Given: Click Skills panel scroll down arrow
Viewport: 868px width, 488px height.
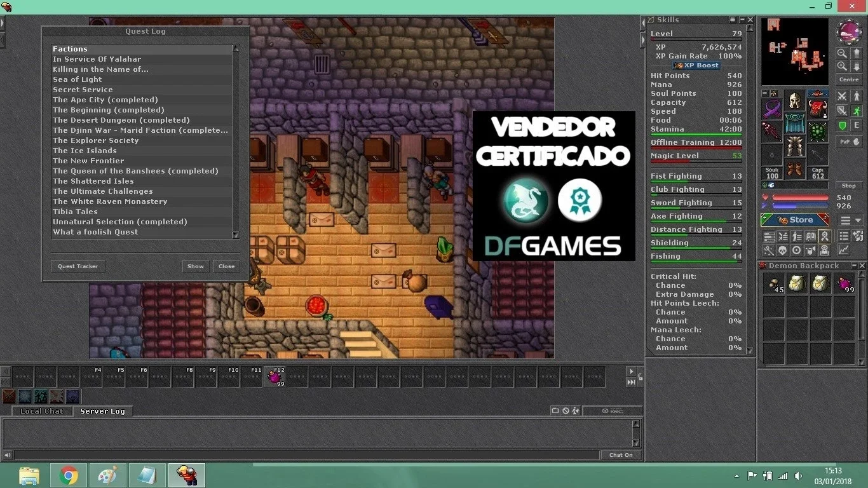Looking at the screenshot, I should coord(750,350).
